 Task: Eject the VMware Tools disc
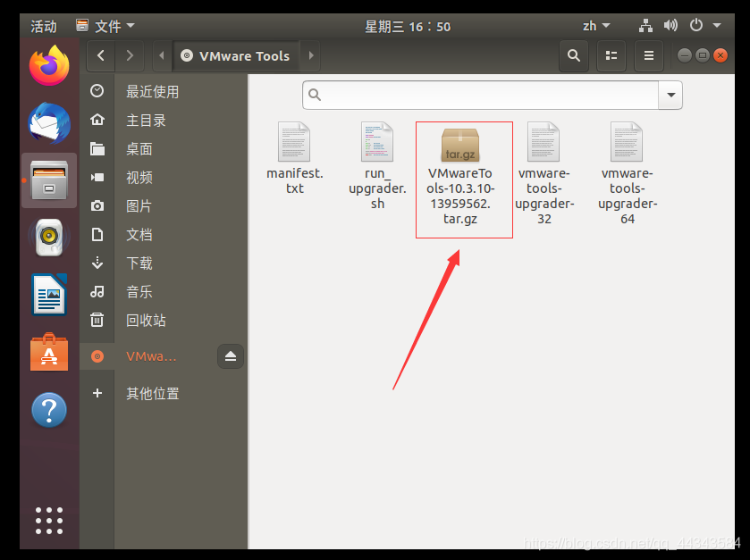tap(231, 356)
